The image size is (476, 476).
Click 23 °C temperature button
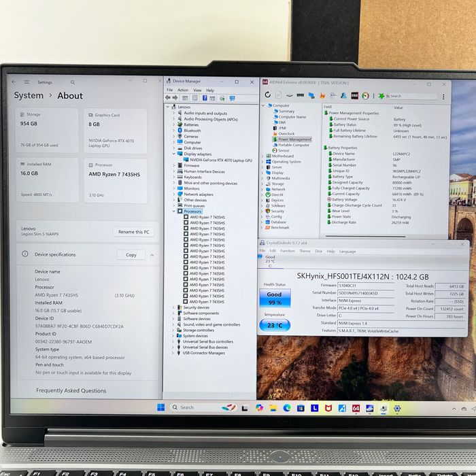pyautogui.click(x=275, y=325)
